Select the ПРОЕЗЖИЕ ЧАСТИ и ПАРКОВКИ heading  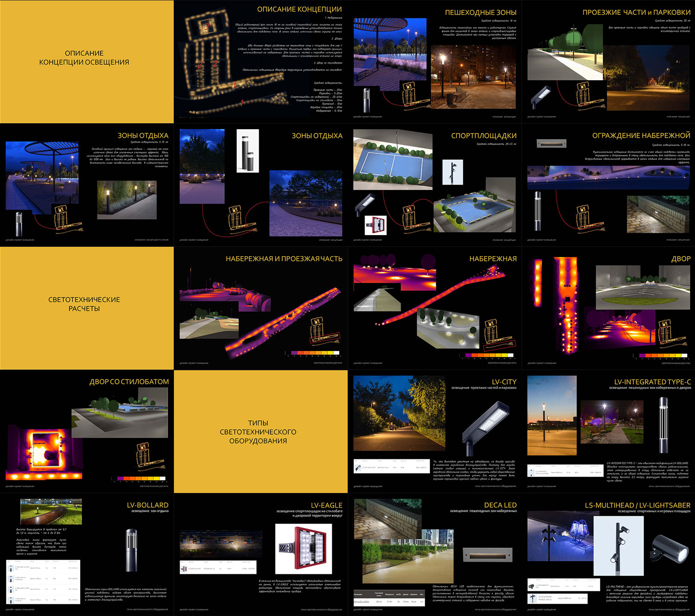point(636,13)
